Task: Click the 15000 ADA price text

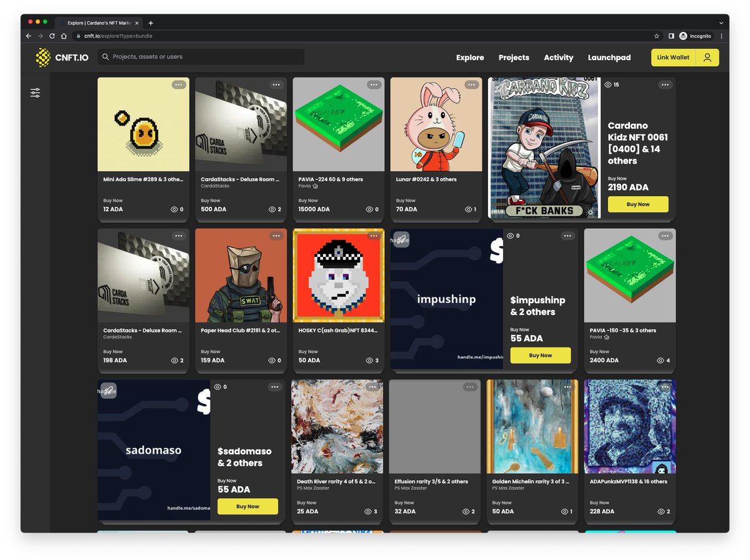Action: point(314,209)
